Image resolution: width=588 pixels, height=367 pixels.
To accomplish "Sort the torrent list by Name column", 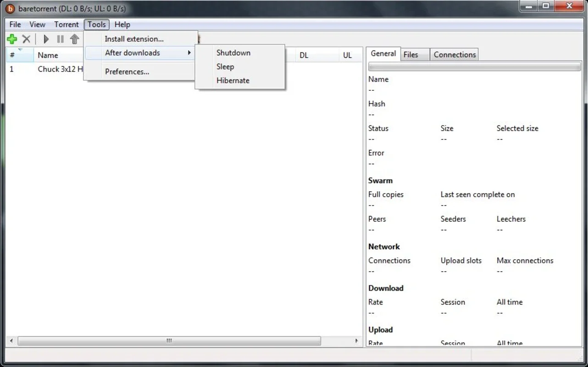I will (59, 55).
